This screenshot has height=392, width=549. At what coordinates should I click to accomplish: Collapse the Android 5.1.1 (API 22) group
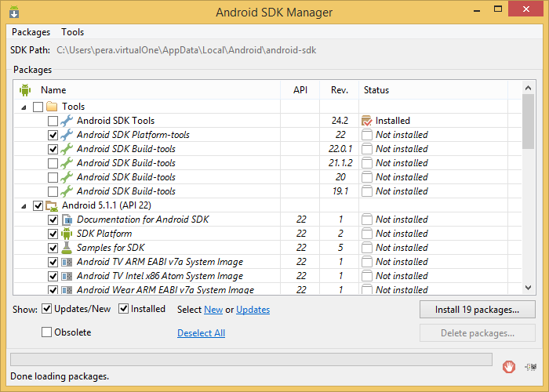(24, 206)
